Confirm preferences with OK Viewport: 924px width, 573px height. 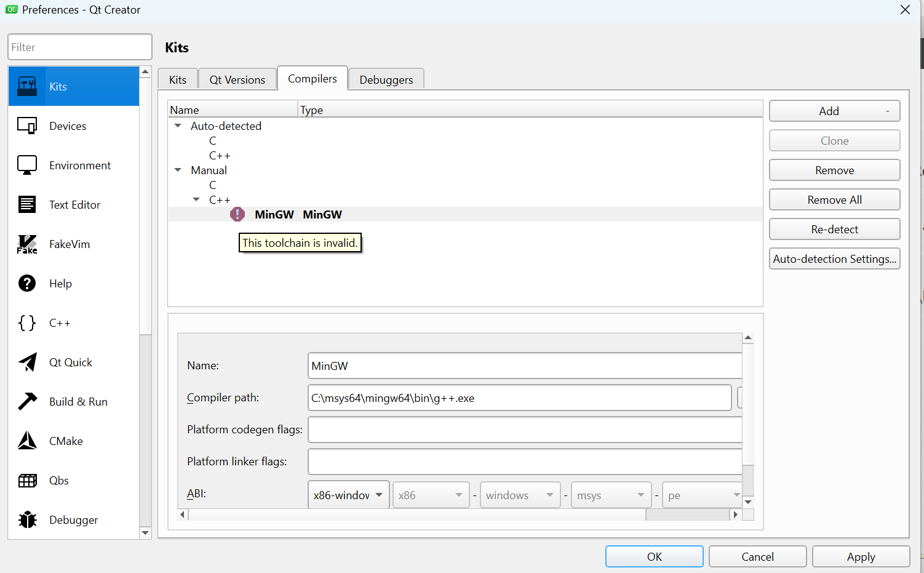[x=655, y=556]
